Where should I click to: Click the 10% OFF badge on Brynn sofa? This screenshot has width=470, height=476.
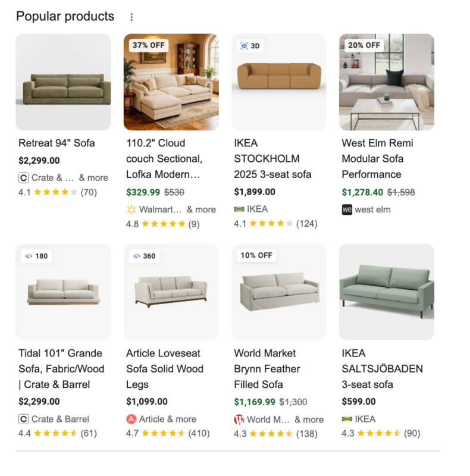(x=256, y=256)
